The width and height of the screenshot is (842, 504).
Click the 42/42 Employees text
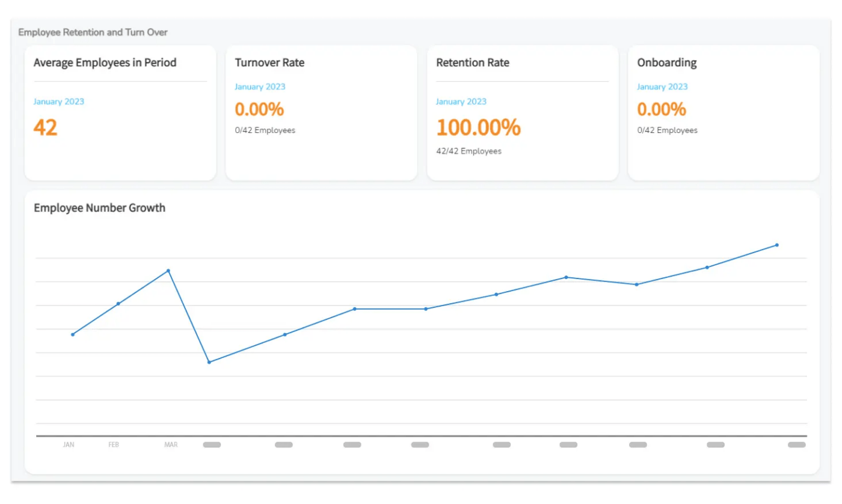(x=469, y=152)
